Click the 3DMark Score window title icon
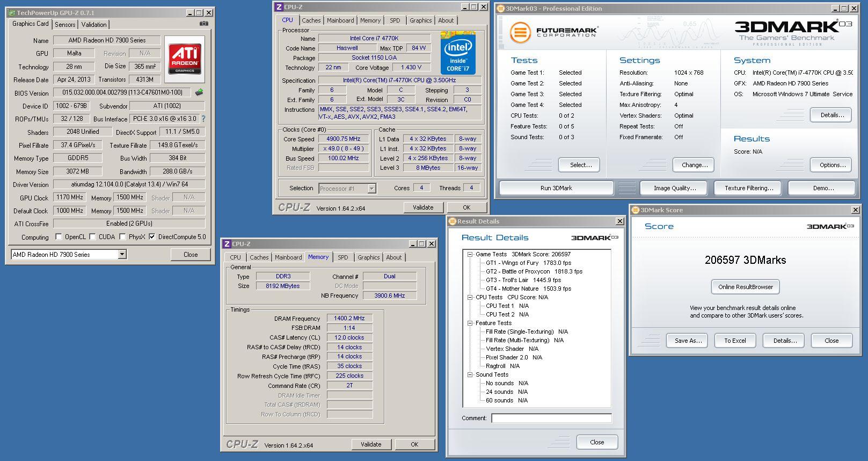The width and height of the screenshot is (868, 461). 636,210
